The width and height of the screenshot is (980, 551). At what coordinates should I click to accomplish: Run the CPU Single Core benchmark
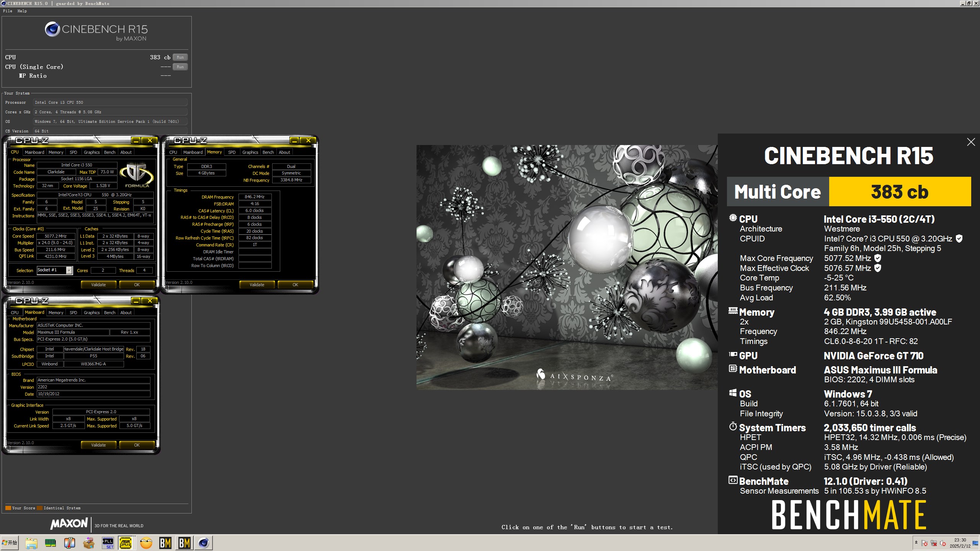tap(180, 67)
